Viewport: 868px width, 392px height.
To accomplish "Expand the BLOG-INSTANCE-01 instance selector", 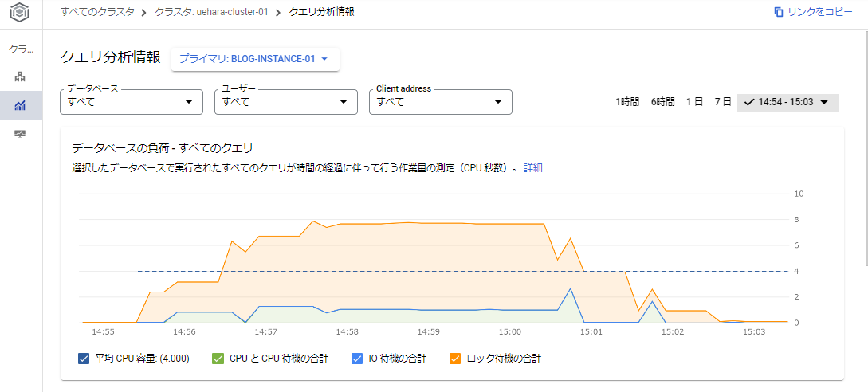I will pos(255,59).
